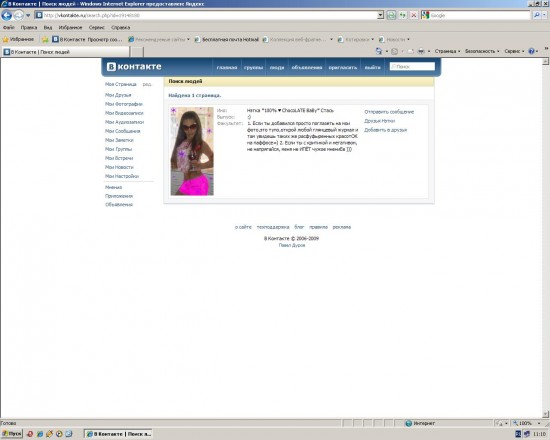This screenshot has width=550, height=440.
Task: Click the VKontakte logo in header
Action: (134, 67)
